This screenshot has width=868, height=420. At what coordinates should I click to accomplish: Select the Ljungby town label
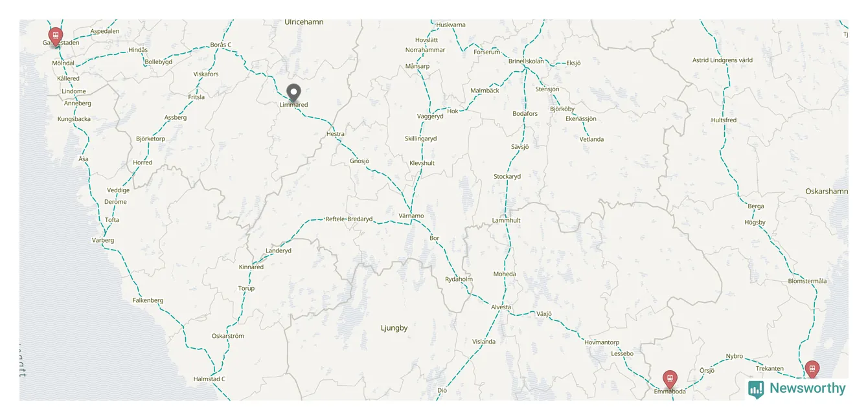pos(394,328)
